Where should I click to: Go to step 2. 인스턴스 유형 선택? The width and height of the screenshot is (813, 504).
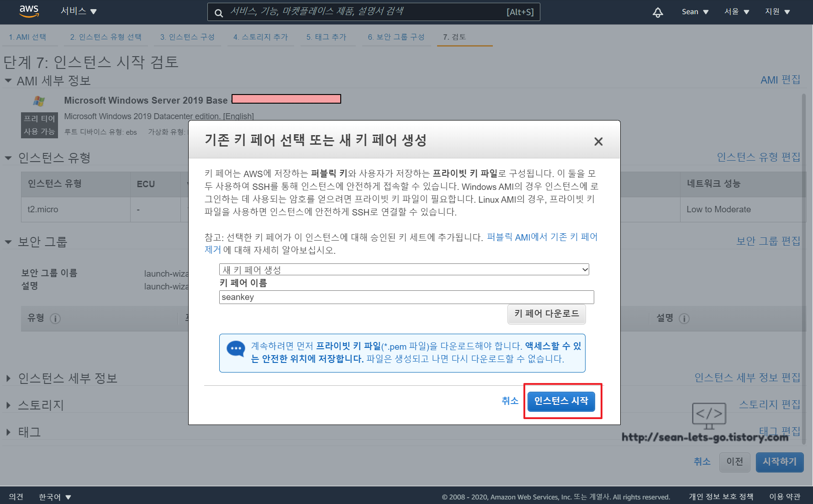(x=106, y=37)
